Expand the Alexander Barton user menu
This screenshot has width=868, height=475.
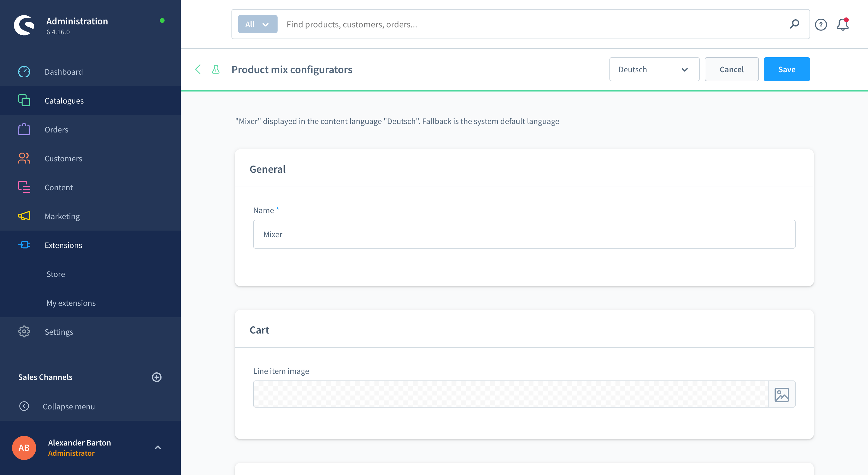pos(158,447)
